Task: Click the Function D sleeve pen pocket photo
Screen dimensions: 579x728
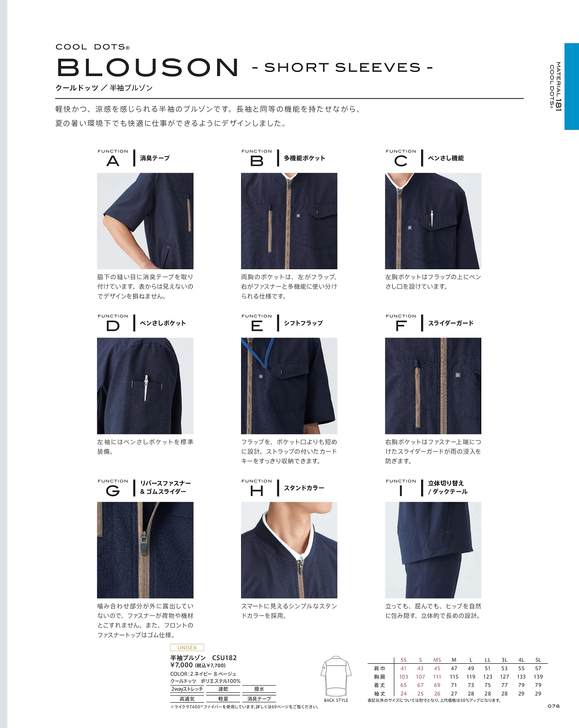Action: tap(145, 386)
